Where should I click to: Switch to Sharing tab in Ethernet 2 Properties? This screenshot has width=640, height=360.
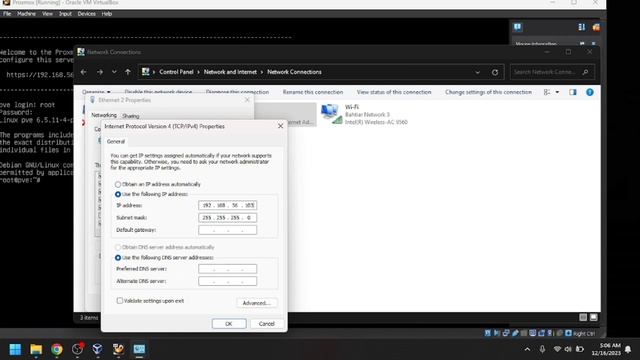(x=131, y=116)
